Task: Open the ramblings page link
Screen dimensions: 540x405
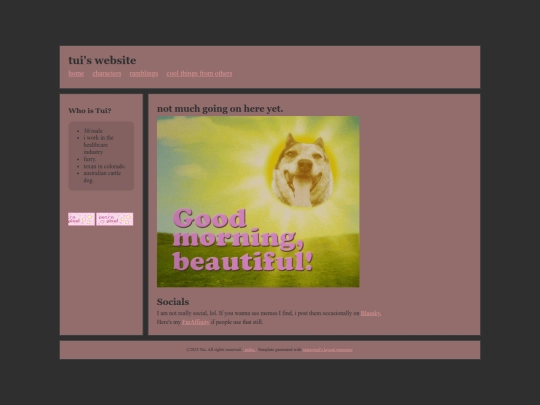Action: (144, 73)
